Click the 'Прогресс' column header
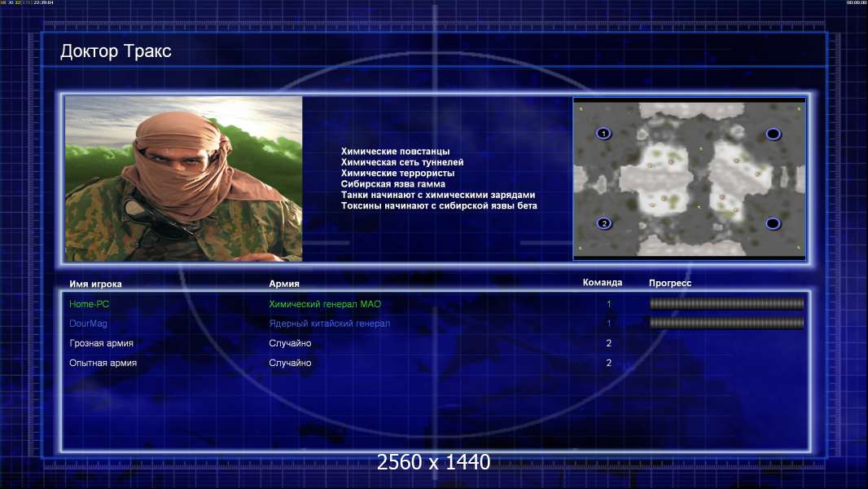 click(x=670, y=283)
